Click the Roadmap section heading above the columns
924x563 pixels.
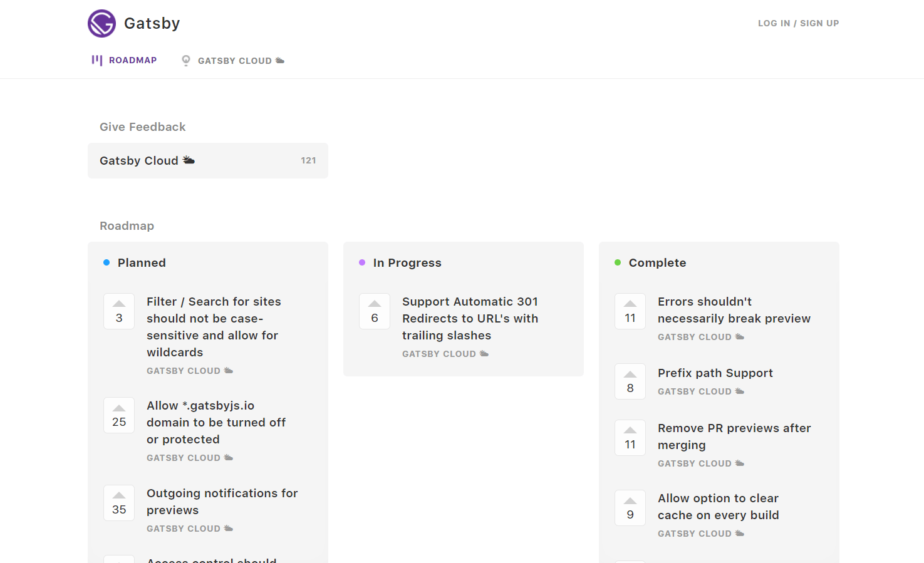(127, 226)
